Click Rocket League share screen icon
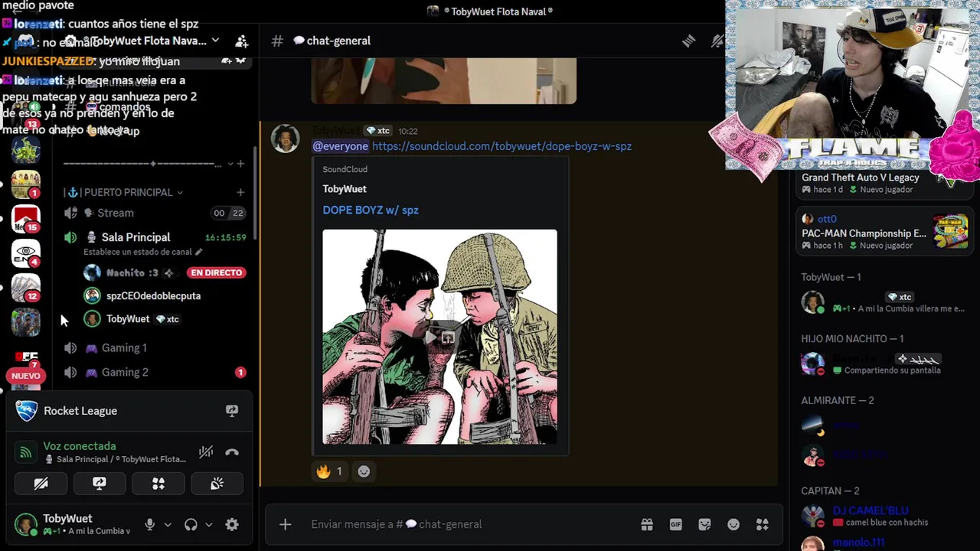This screenshot has height=551, width=980. 232,411
